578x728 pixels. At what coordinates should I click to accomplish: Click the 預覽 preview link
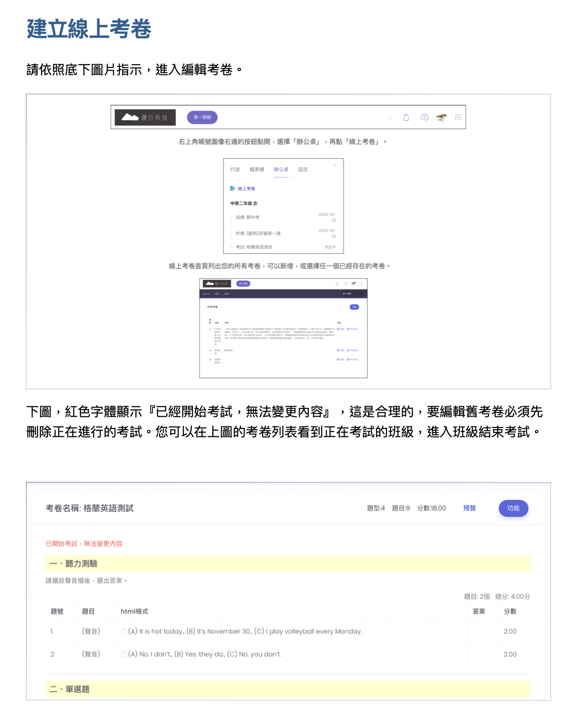469,508
